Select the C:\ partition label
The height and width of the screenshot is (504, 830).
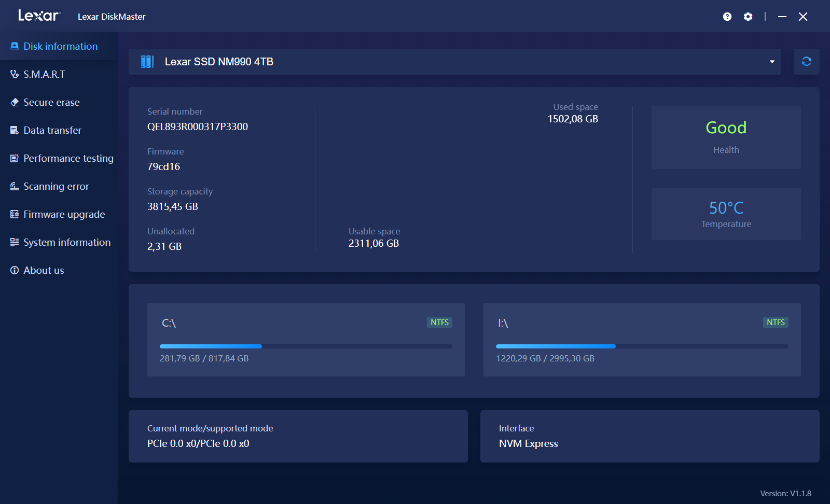(x=169, y=323)
